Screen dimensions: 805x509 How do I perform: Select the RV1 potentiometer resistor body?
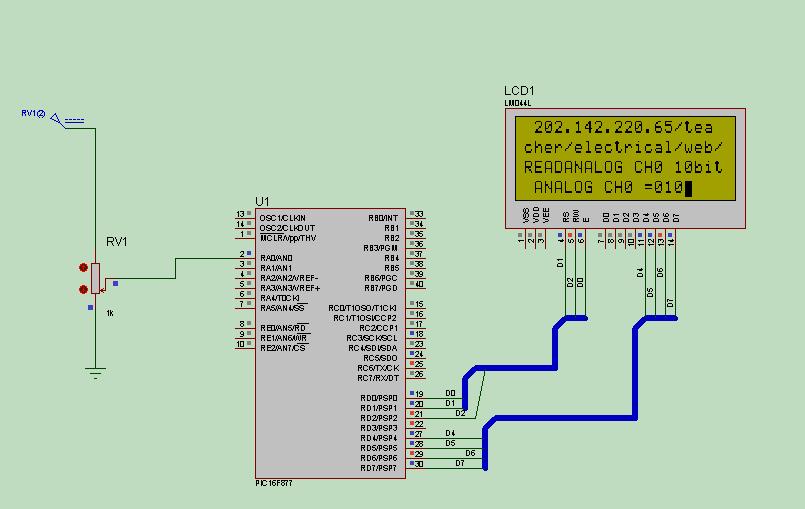click(x=95, y=278)
